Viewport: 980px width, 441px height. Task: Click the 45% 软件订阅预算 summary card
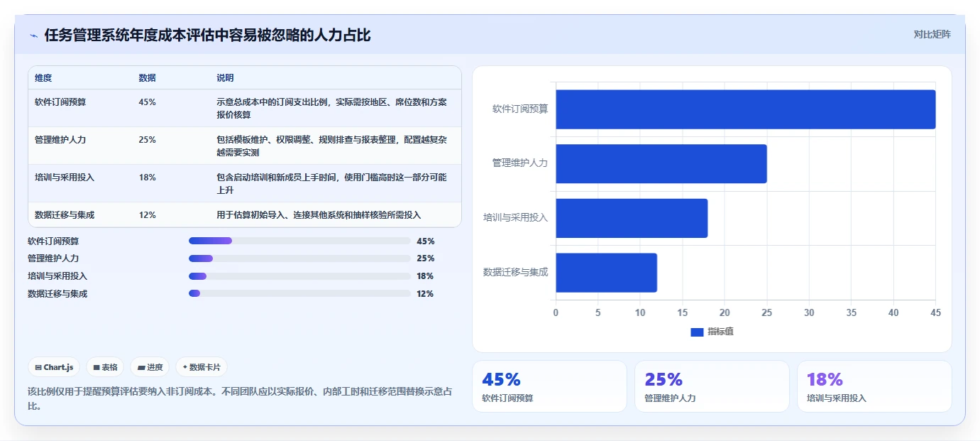[x=549, y=386]
